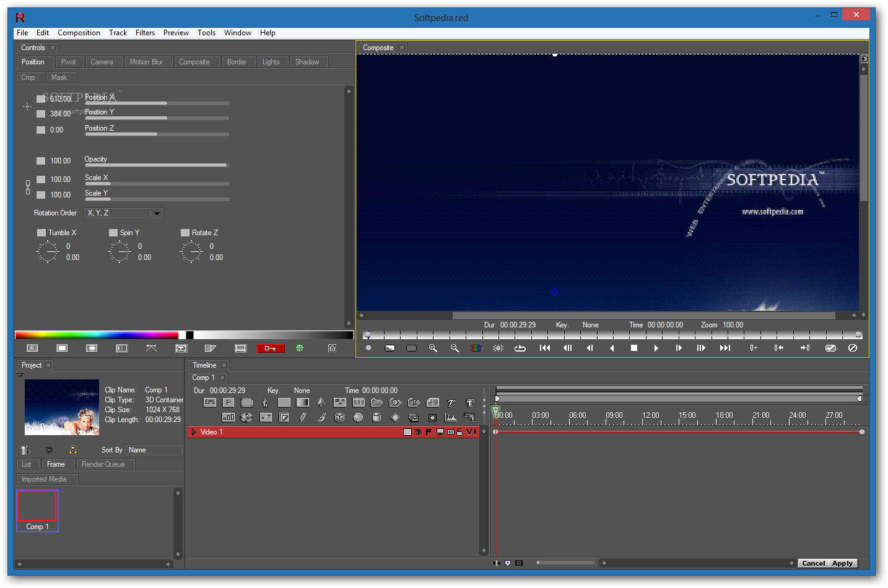
Task: Click the cylinder object icon
Action: point(377,417)
